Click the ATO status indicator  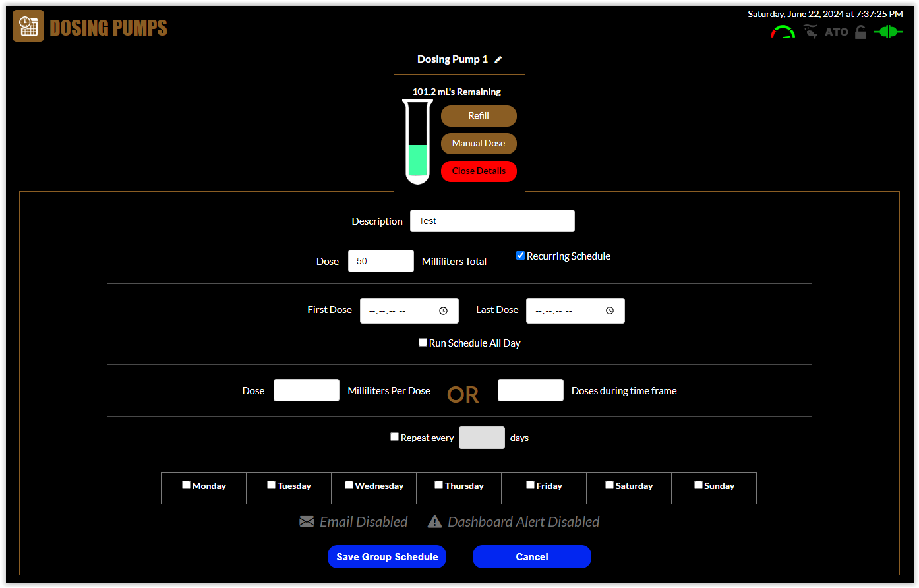pos(837,32)
